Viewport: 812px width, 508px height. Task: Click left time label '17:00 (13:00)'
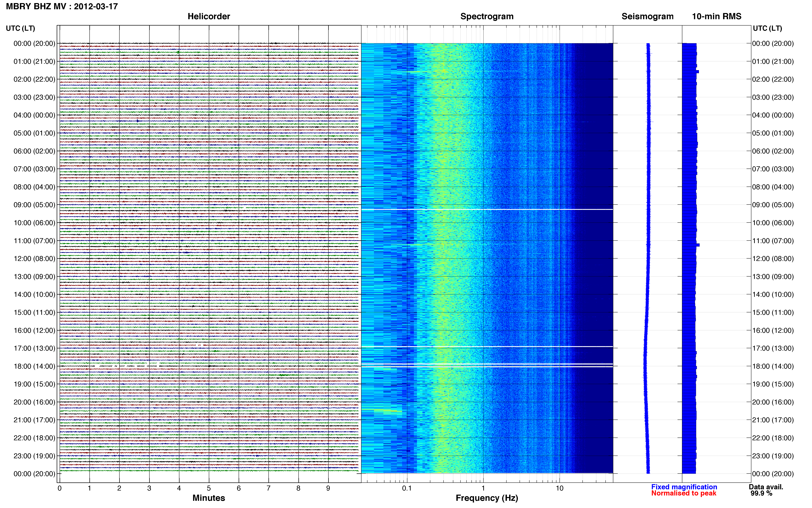click(x=34, y=348)
